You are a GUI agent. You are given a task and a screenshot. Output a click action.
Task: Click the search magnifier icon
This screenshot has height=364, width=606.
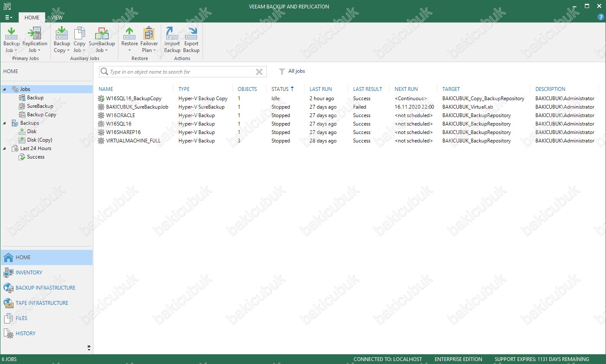click(x=104, y=71)
